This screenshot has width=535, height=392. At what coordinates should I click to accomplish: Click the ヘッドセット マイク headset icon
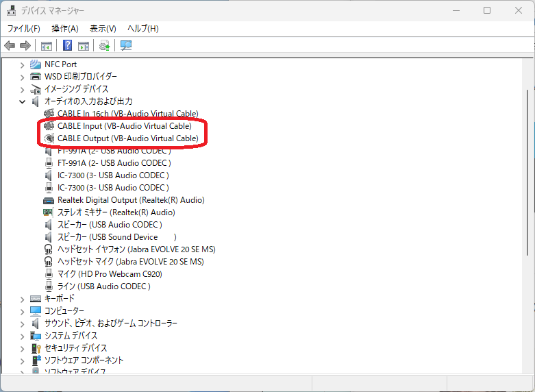click(x=49, y=262)
